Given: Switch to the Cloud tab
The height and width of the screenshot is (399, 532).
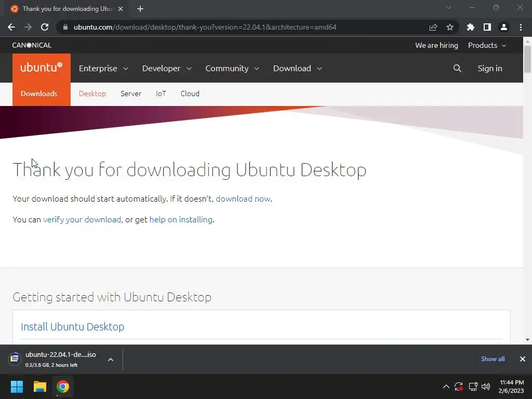Looking at the screenshot, I should (190, 94).
